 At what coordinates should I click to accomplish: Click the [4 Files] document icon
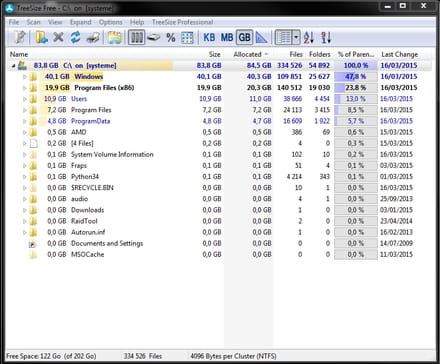pos(34,144)
